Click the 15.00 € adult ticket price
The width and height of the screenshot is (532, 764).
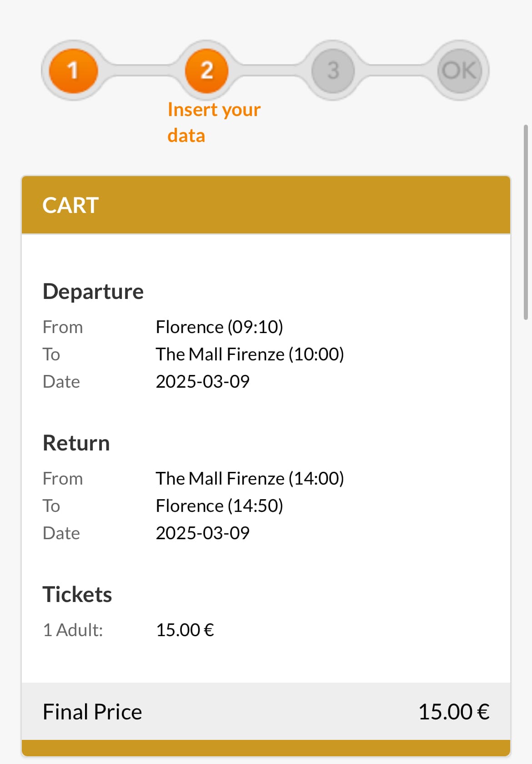[185, 630]
